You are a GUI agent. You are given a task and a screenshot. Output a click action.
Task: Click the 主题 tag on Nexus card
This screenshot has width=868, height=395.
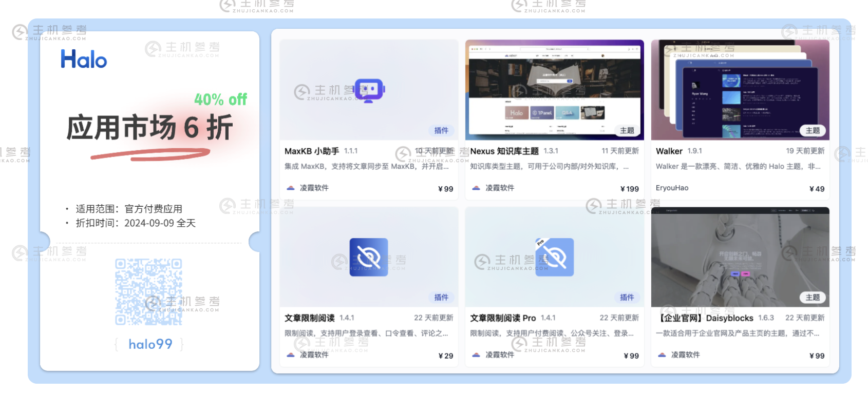click(627, 130)
